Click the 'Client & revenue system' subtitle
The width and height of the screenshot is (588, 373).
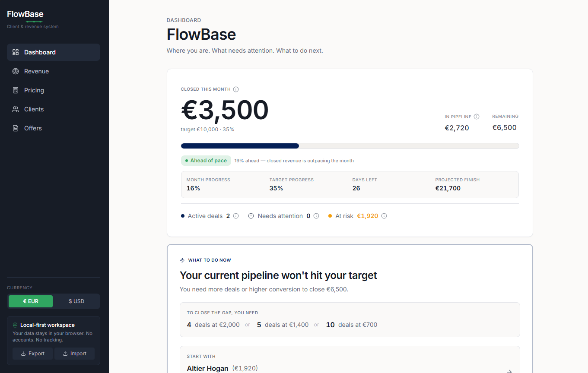click(33, 26)
